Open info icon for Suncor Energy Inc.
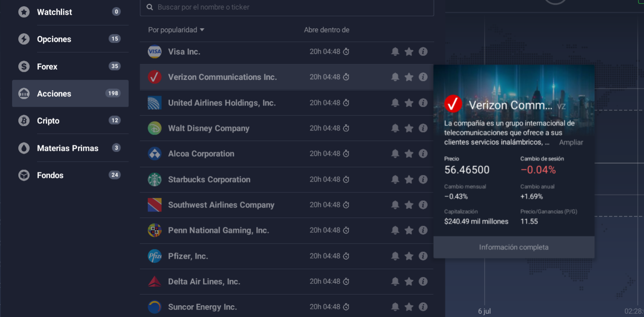This screenshot has height=317, width=644. pyautogui.click(x=423, y=307)
